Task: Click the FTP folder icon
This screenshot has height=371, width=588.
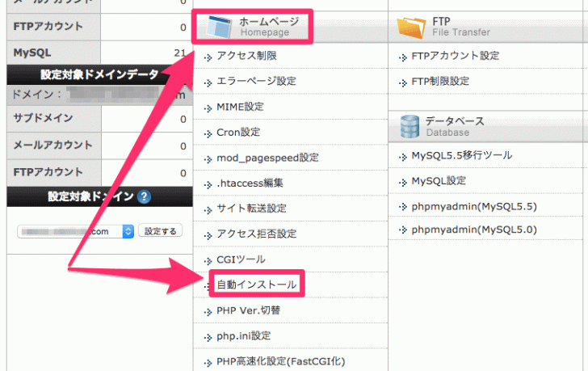Action: [x=410, y=27]
